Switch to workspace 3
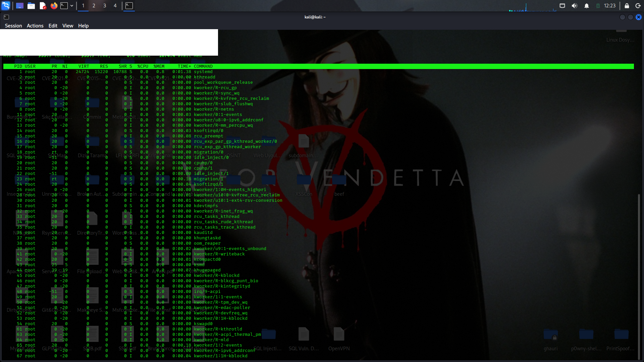This screenshot has height=362, width=644. (105, 6)
